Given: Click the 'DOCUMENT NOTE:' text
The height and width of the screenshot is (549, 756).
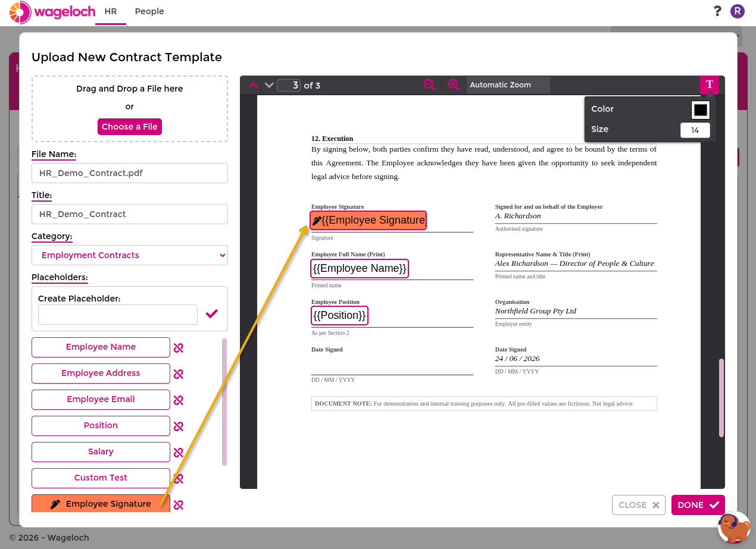Looking at the screenshot, I should tap(343, 403).
